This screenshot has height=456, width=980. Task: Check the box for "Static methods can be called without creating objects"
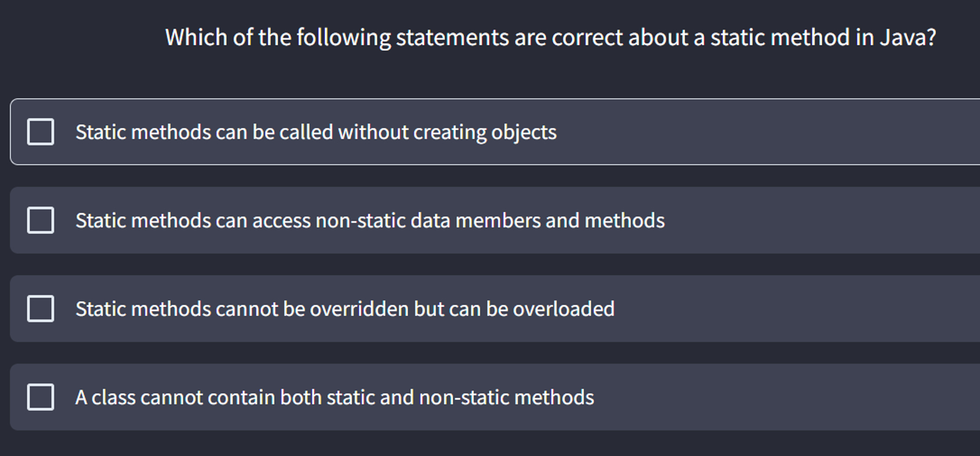pyautogui.click(x=40, y=131)
